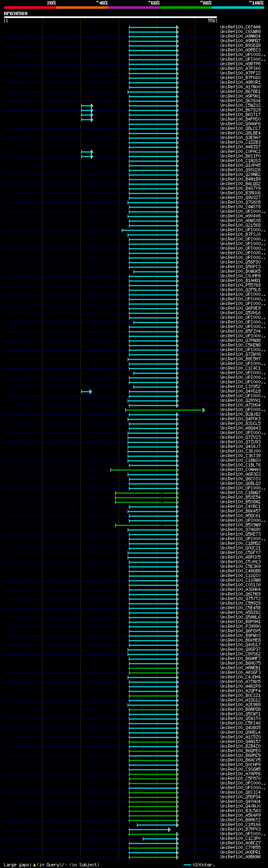
Task: Select label UniRef100_P55769
Action: (x=240, y=285)
